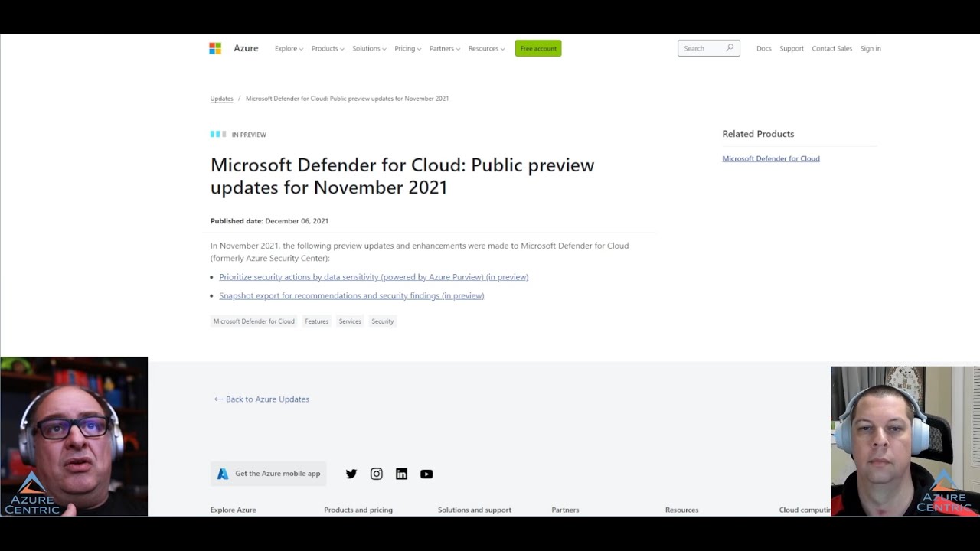Expand the Partners menu
The width and height of the screenshot is (980, 551).
coord(445,48)
